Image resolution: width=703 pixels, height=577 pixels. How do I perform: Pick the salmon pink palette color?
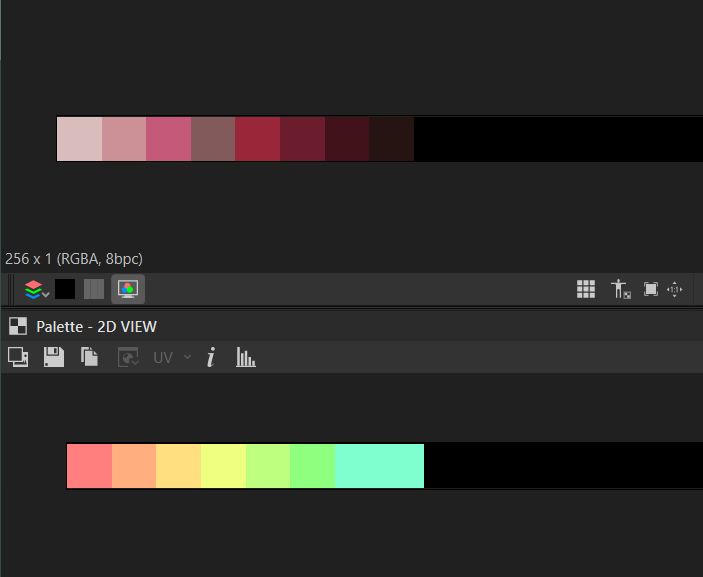[89, 466]
